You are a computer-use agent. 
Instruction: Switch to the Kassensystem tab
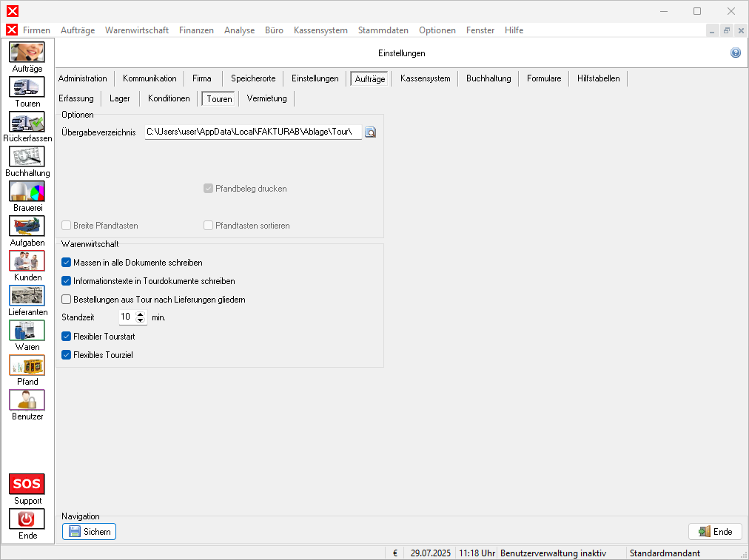(425, 78)
